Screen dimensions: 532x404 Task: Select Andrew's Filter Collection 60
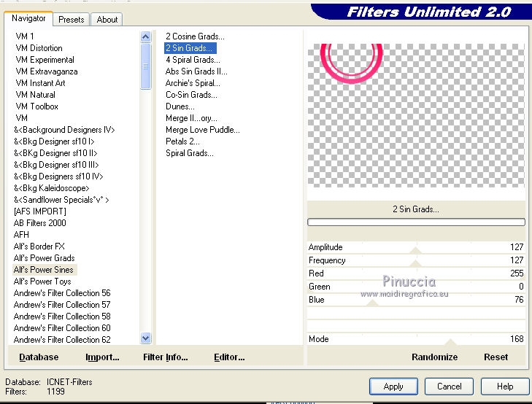pyautogui.click(x=62, y=328)
